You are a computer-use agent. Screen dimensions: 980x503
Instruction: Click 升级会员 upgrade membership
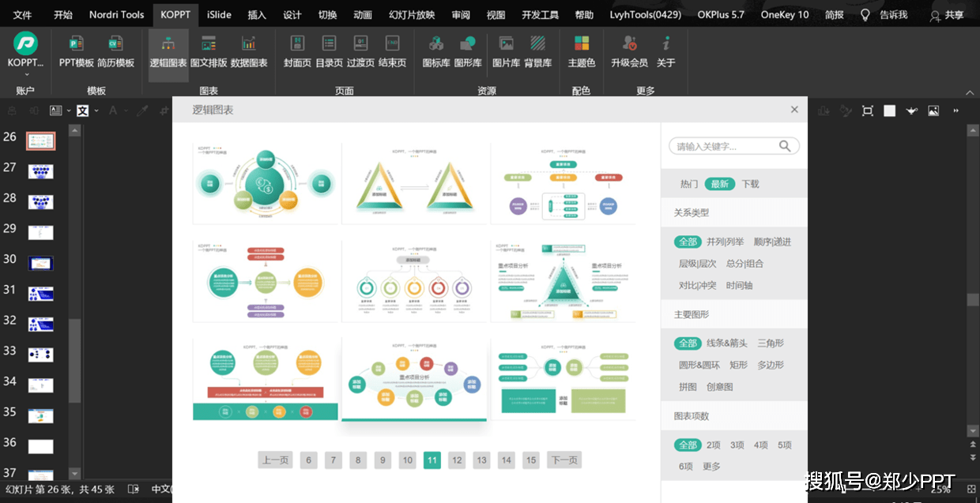click(x=629, y=51)
